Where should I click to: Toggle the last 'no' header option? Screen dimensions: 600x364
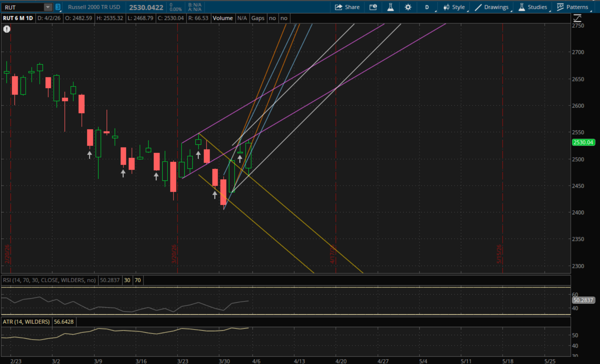click(284, 18)
